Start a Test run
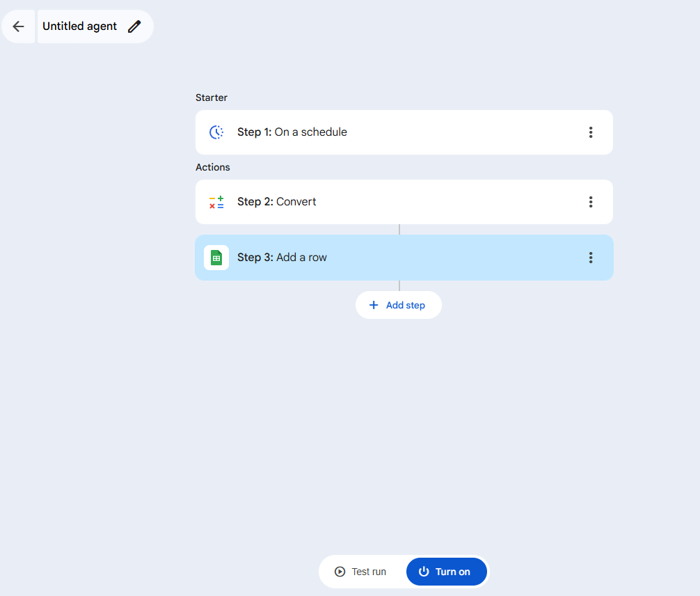 (x=360, y=572)
